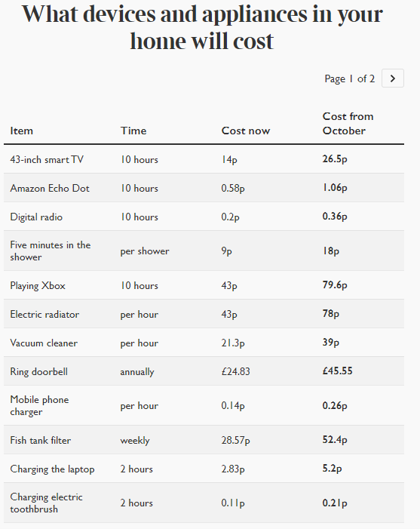420x529 pixels.
Task: Click the Amazon Echo Dot item
Action: 50,188
